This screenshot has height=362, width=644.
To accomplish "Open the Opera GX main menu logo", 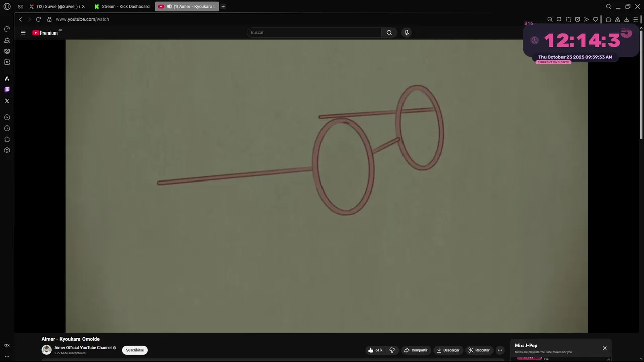I will click(7, 6).
